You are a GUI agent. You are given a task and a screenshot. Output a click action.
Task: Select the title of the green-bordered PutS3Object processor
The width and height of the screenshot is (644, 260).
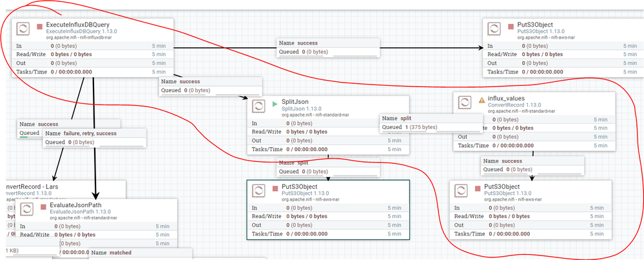[298, 186]
